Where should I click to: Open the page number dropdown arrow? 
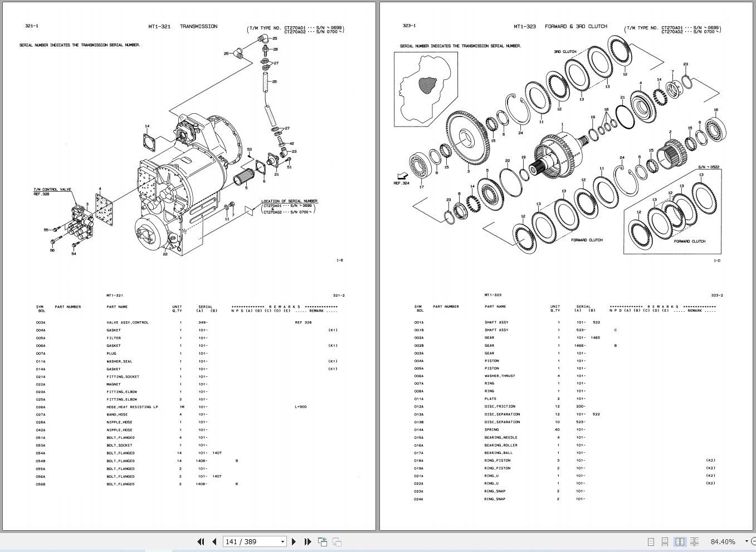tap(282, 541)
